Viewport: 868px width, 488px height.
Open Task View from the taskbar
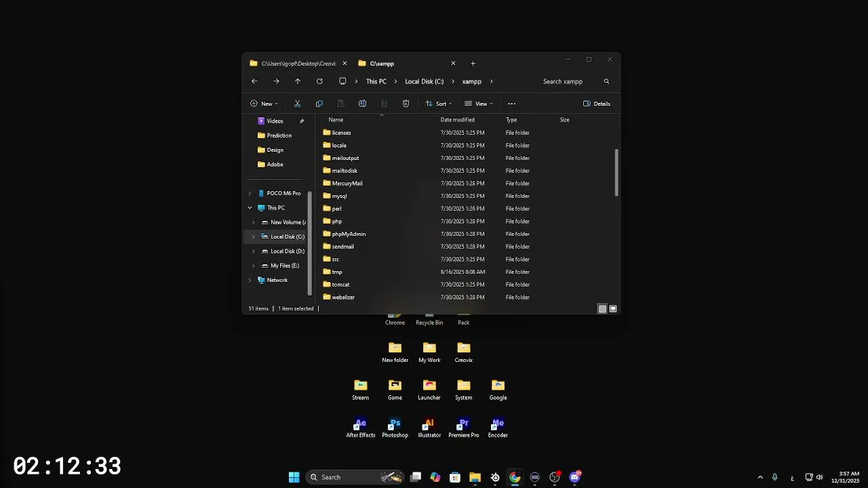click(416, 477)
